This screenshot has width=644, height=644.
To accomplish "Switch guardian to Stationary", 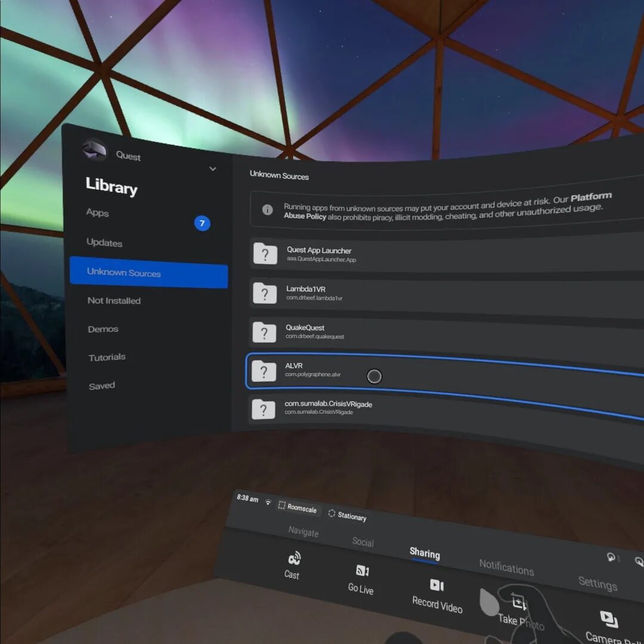I will click(x=347, y=515).
